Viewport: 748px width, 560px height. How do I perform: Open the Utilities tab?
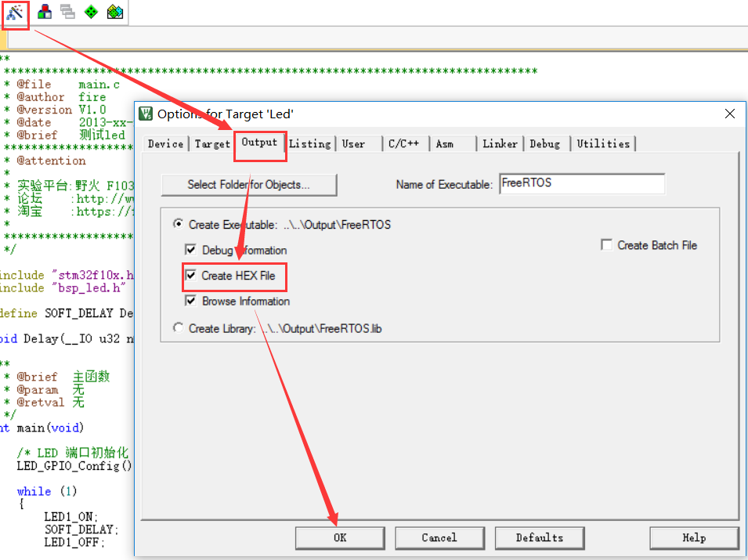click(603, 144)
